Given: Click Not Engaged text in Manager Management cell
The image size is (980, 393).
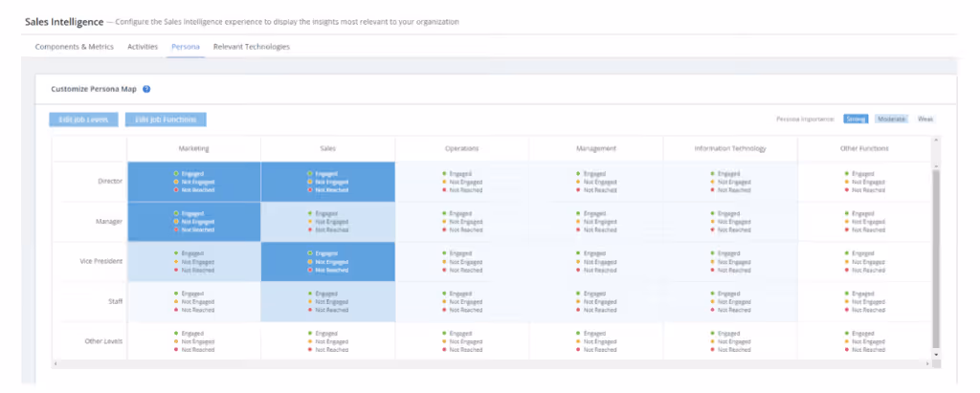Looking at the screenshot, I should (600, 222).
